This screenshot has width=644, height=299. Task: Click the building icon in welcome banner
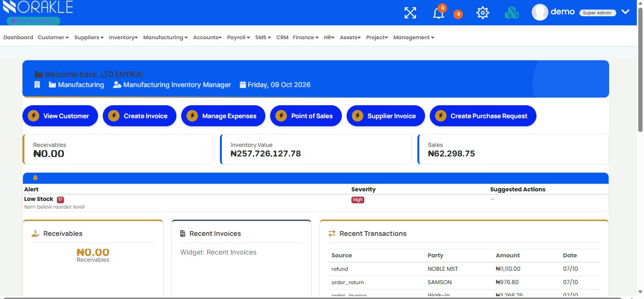37,85
